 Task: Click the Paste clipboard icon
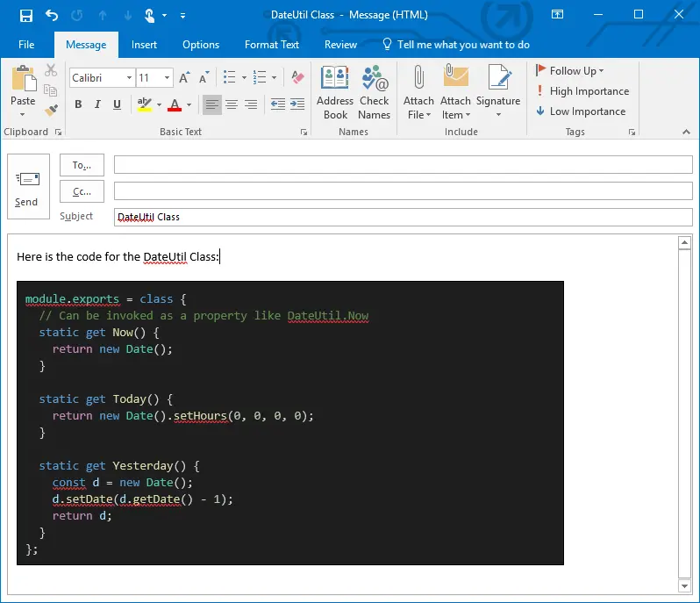click(x=23, y=78)
